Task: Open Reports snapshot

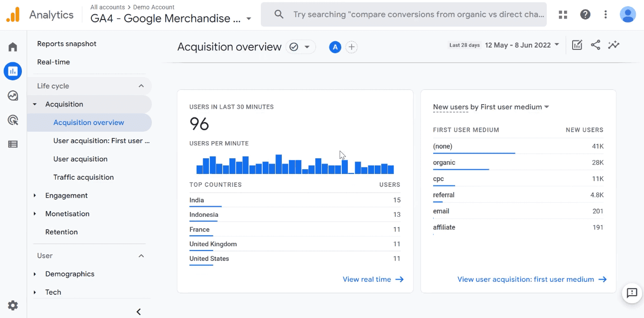Action: pyautogui.click(x=67, y=44)
